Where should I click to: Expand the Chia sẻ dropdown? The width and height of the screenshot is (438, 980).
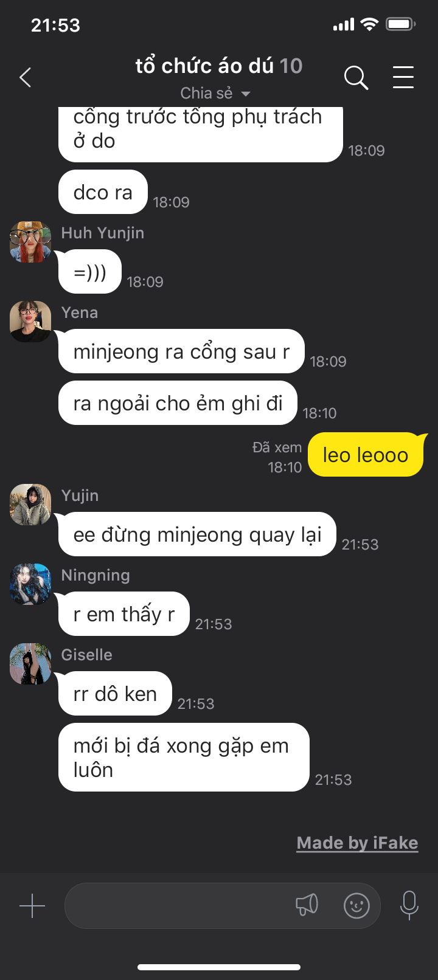click(x=215, y=93)
